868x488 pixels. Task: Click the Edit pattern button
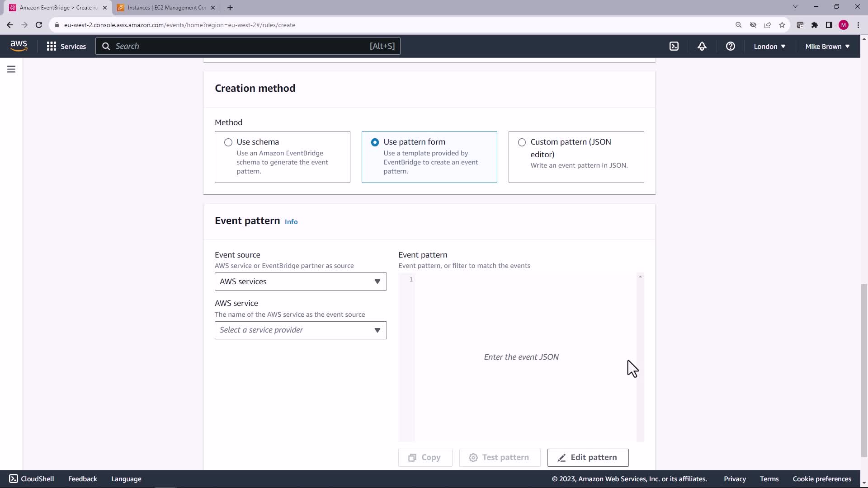[x=588, y=457]
